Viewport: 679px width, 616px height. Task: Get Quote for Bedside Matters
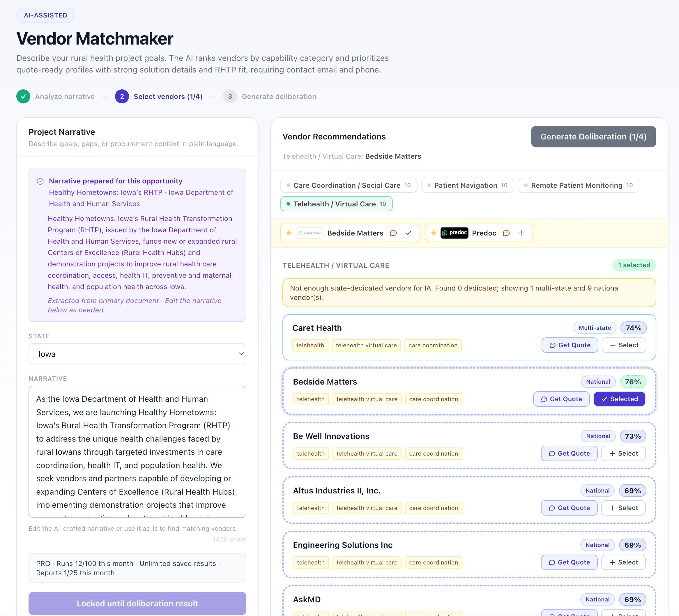(x=561, y=399)
